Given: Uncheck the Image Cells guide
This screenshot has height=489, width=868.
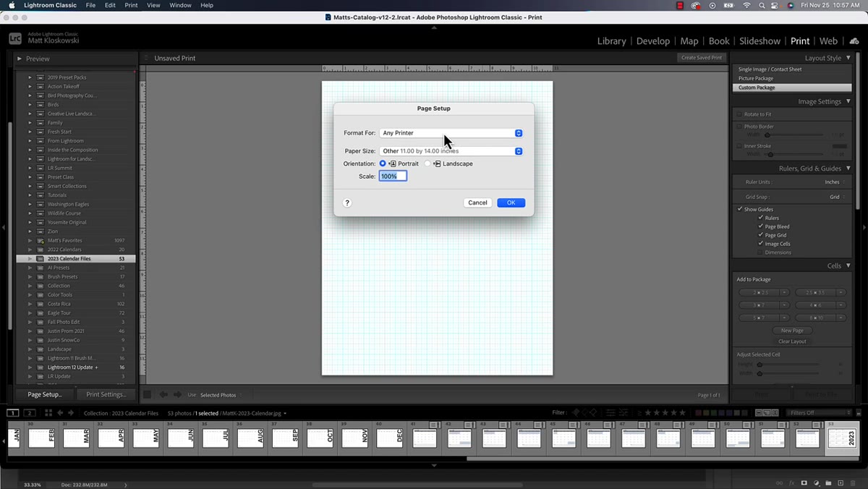Looking at the screenshot, I should pyautogui.click(x=760, y=244).
